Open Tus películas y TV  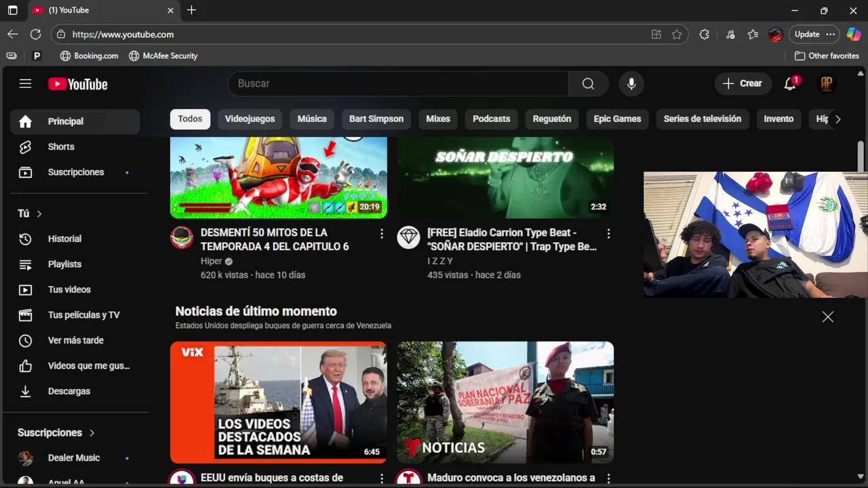coord(75,315)
